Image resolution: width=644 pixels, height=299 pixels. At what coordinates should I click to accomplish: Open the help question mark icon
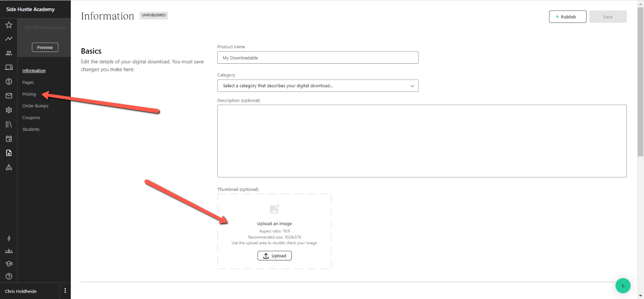pos(8,276)
